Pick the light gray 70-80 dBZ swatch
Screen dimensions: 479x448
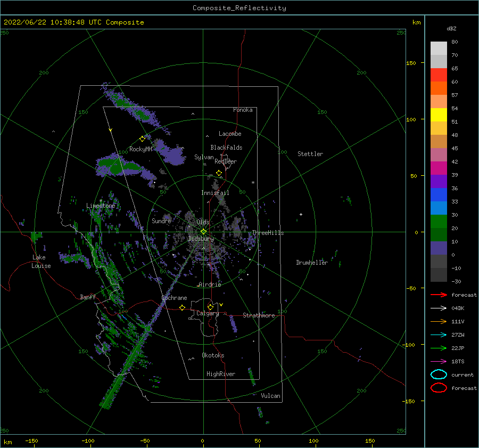tap(439, 48)
